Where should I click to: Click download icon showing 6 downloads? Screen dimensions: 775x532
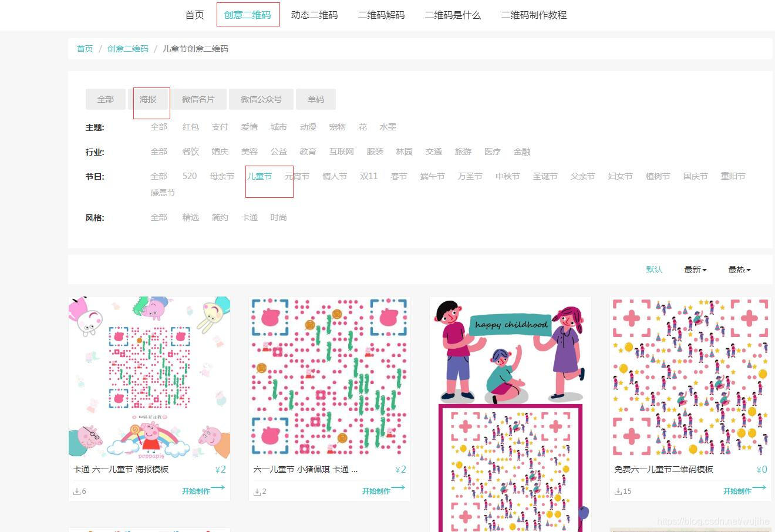pyautogui.click(x=77, y=491)
